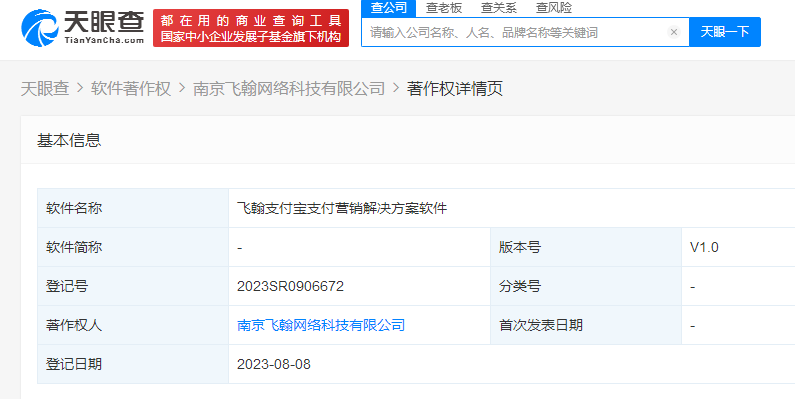
Task: Click the 版本号 label cell
Action: click(586, 247)
